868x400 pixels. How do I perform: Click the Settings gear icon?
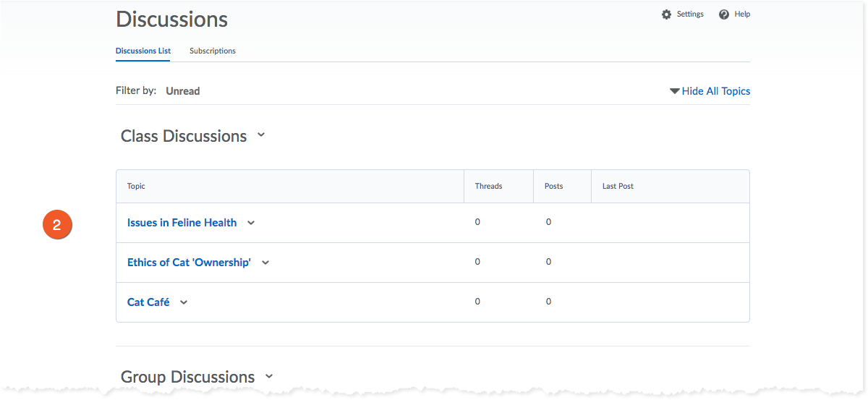666,14
